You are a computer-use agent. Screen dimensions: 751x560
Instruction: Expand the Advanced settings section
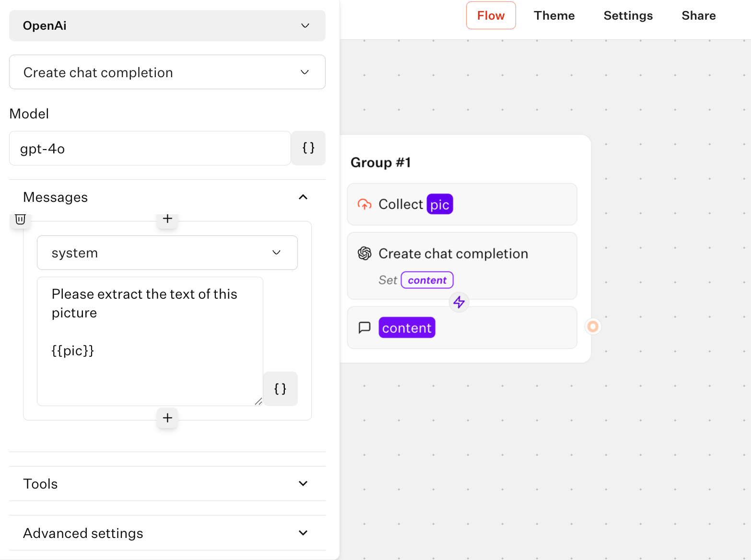tap(303, 533)
